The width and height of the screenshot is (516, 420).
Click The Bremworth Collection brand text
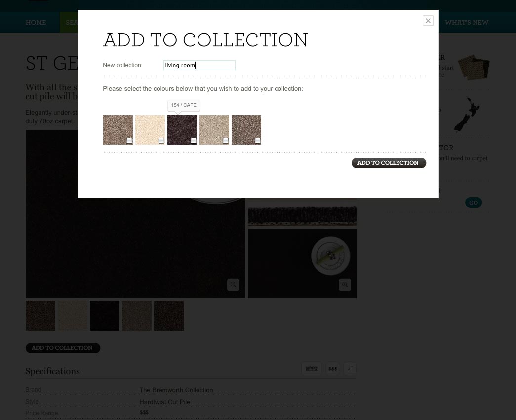176,390
